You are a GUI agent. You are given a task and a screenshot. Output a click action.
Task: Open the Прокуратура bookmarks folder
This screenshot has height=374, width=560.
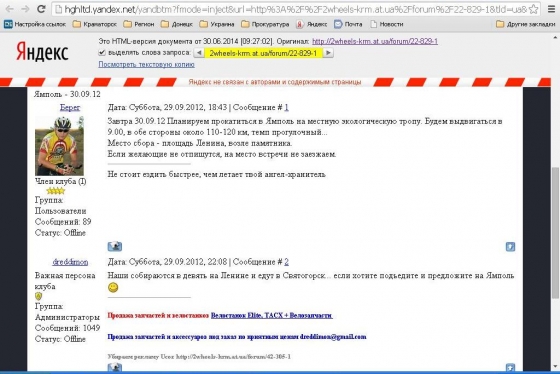pos(265,24)
